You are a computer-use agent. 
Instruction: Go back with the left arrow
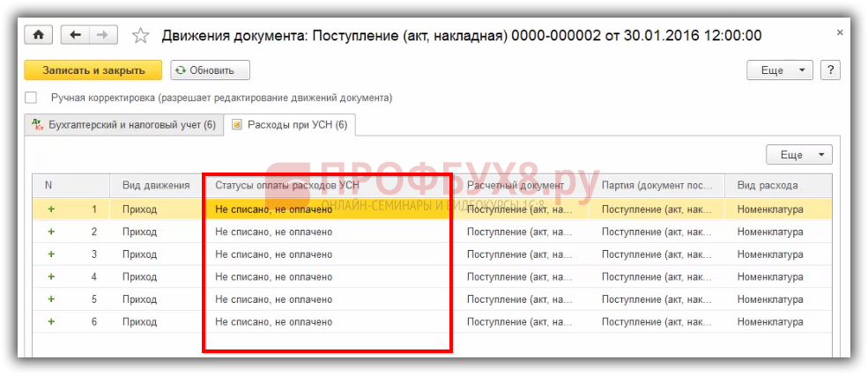[75, 35]
